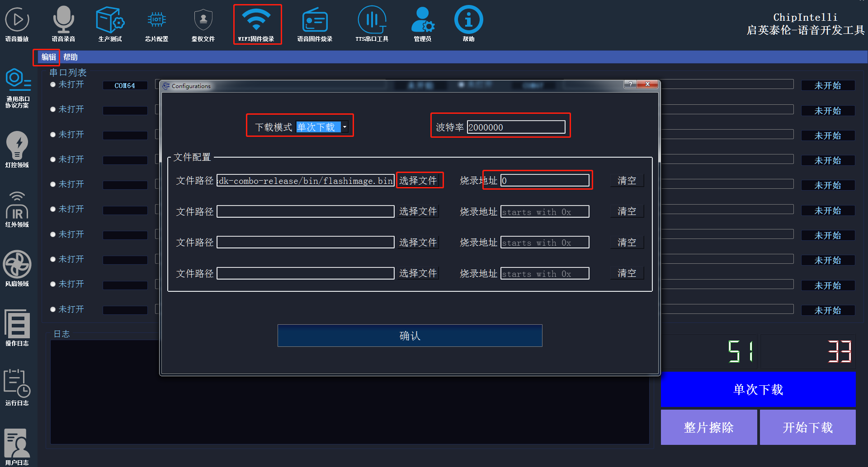
Task: Select the COM64 serial port box
Action: (x=125, y=85)
